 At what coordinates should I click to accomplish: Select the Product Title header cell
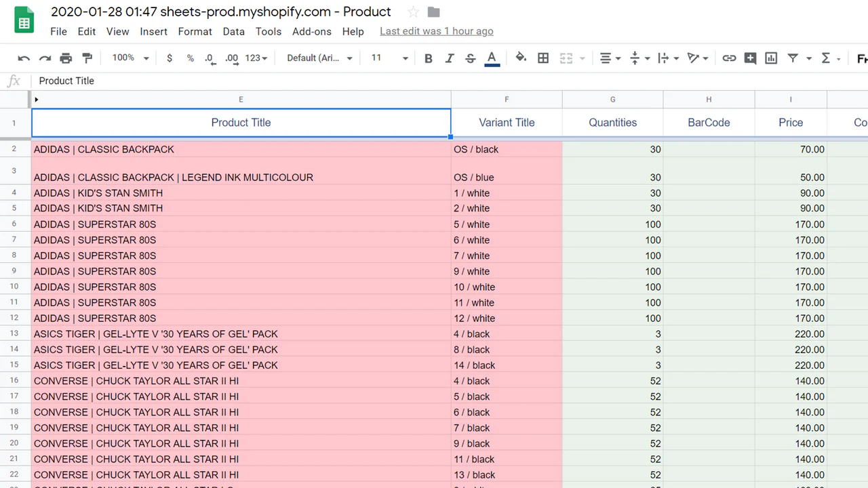click(241, 123)
